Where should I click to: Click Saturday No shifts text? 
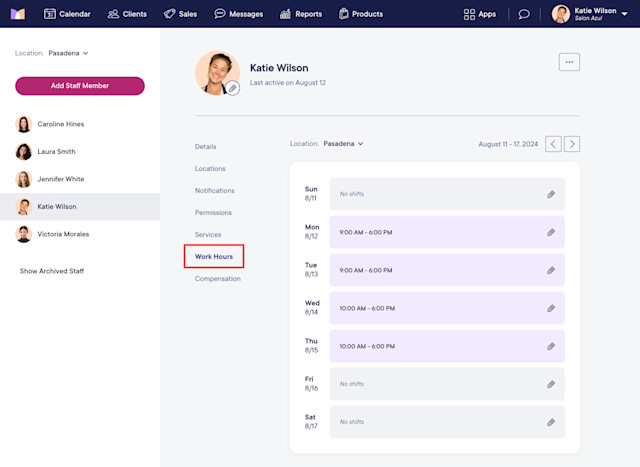(x=352, y=422)
